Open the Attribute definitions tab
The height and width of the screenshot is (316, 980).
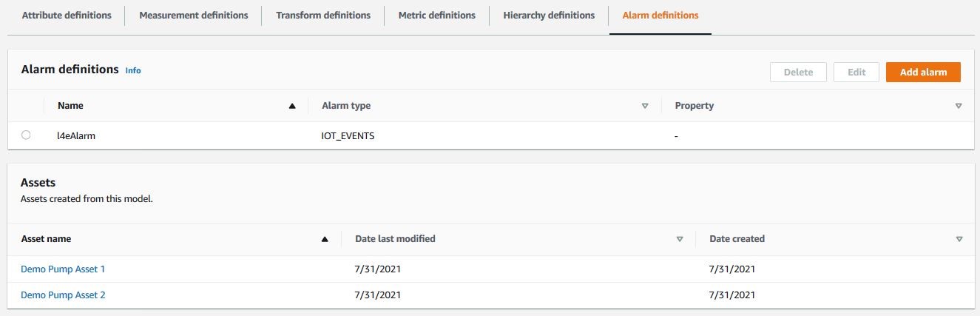[67, 16]
